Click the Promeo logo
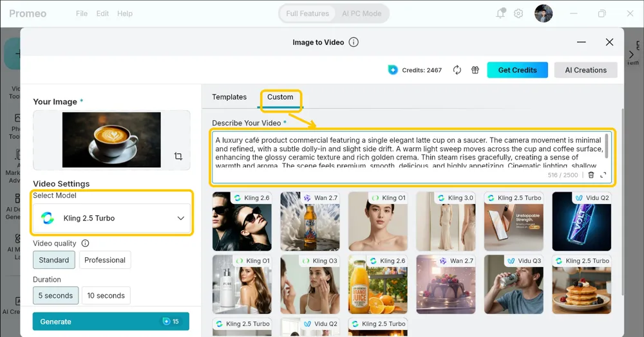 28,14
